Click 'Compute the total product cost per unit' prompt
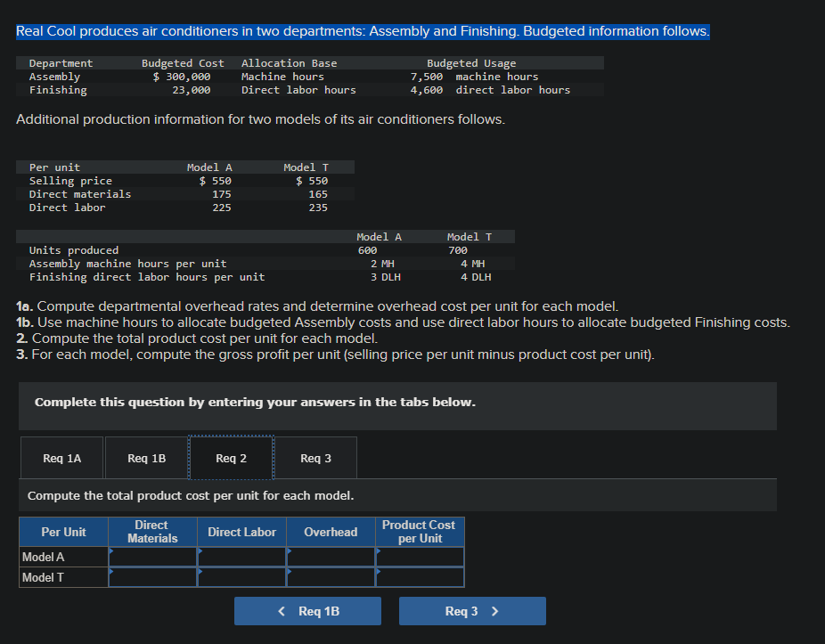This screenshot has width=825, height=644. pyautogui.click(x=191, y=495)
